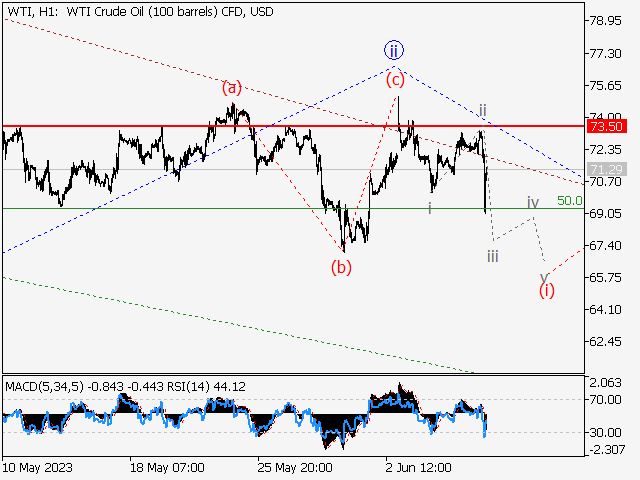Click the 78.95 price axis value

[x=606, y=21]
